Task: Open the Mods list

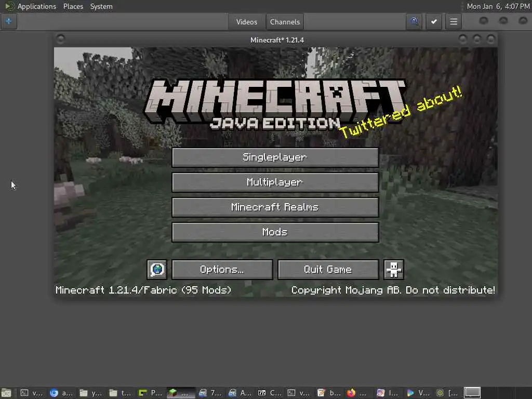Action: point(275,232)
